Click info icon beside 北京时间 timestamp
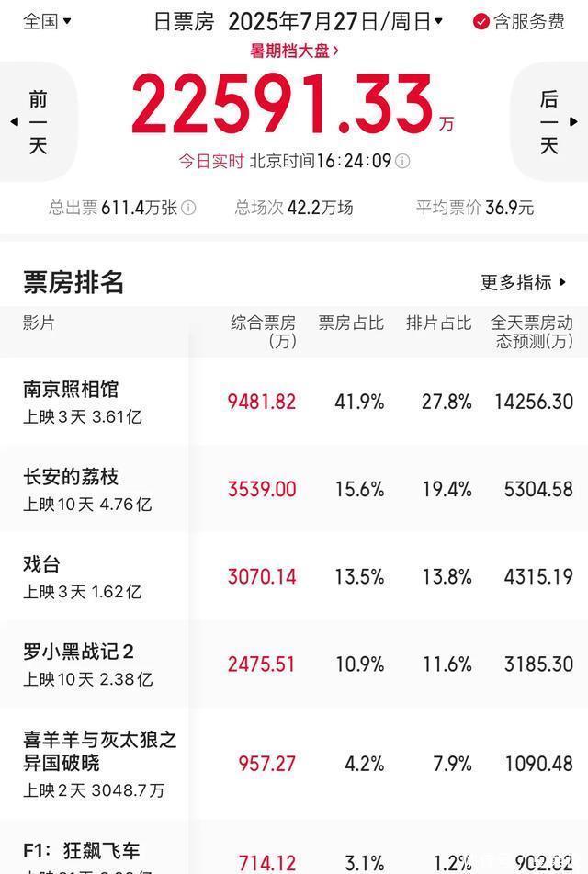 [402, 161]
